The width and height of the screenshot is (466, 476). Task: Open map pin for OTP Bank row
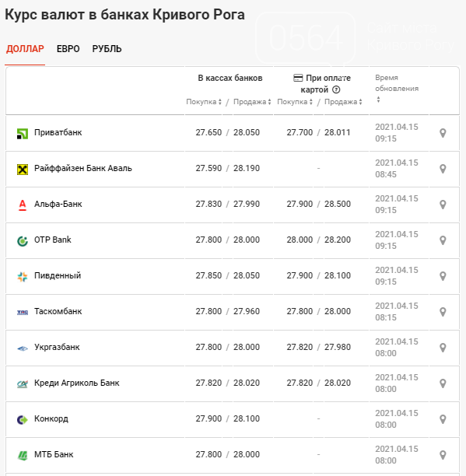click(x=443, y=240)
